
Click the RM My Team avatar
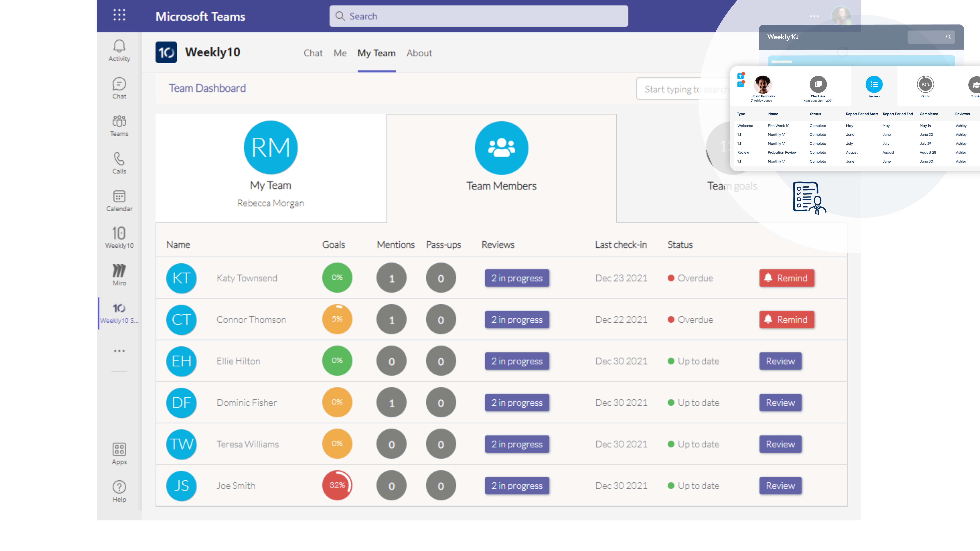click(x=271, y=148)
